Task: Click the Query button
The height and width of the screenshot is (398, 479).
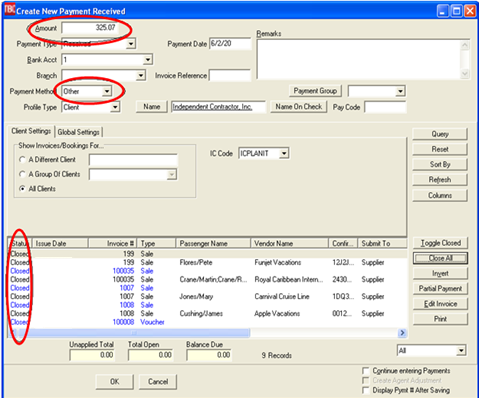Action: tap(440, 134)
